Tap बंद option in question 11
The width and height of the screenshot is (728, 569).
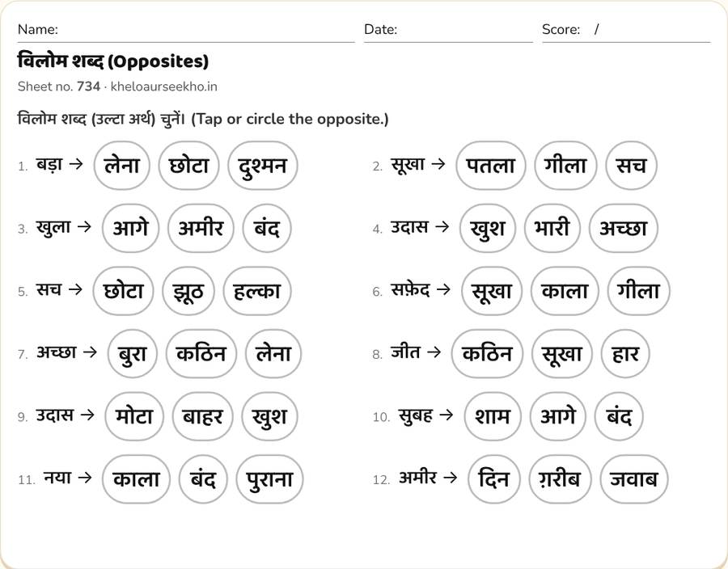coord(203,479)
